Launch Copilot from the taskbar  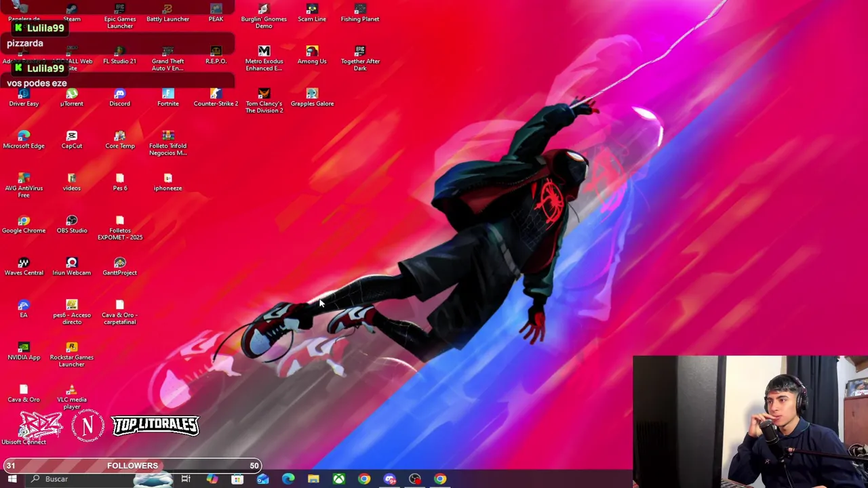[x=212, y=479]
